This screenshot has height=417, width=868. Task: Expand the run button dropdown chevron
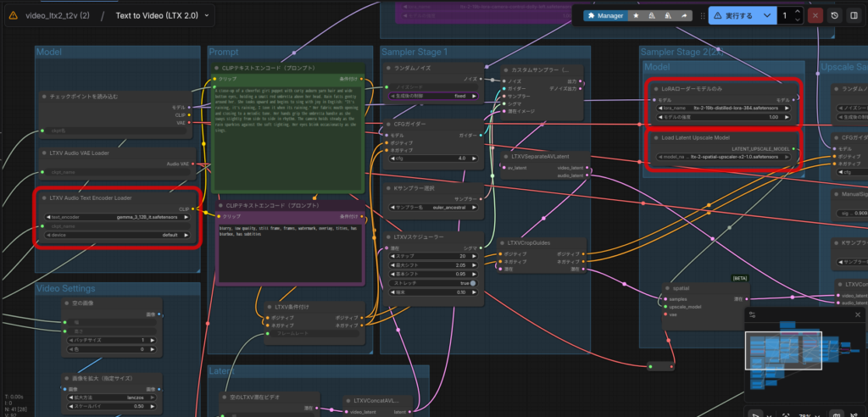pyautogui.click(x=766, y=15)
